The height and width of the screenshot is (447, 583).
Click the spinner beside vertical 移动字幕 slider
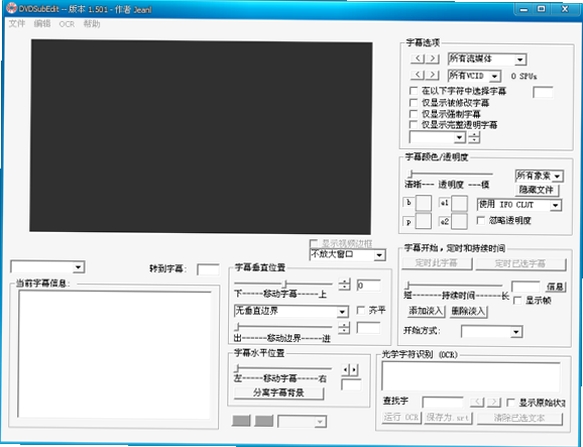pos(344,285)
